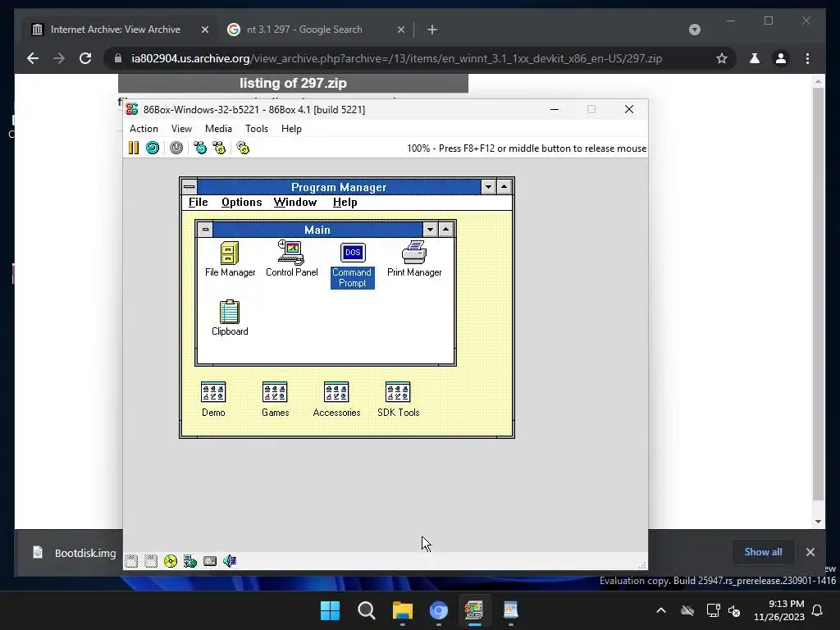Close the Chrome downloads bar

(810, 552)
